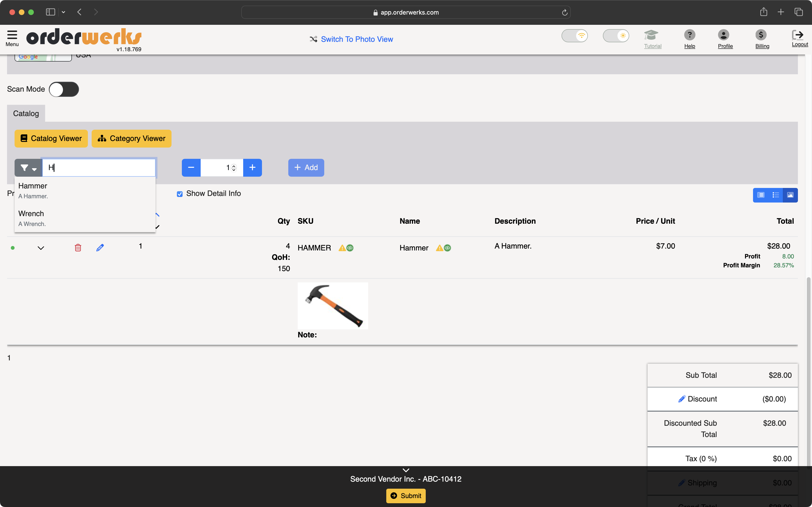This screenshot has width=812, height=507.
Task: Toggle the wifi online mode switch
Action: coord(574,35)
